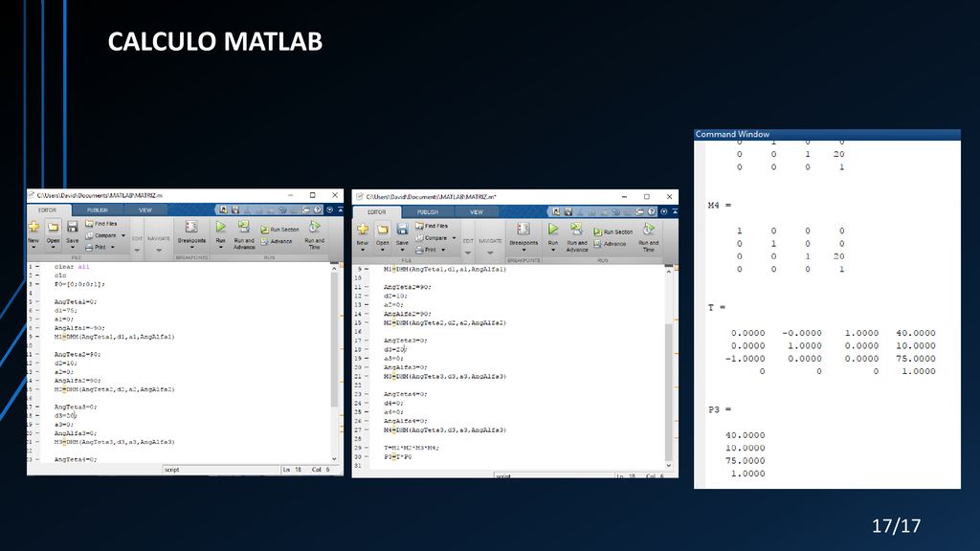Open Help question-mark icon in MATRIZ.m window
The width and height of the screenshot is (980, 551).
point(318,209)
